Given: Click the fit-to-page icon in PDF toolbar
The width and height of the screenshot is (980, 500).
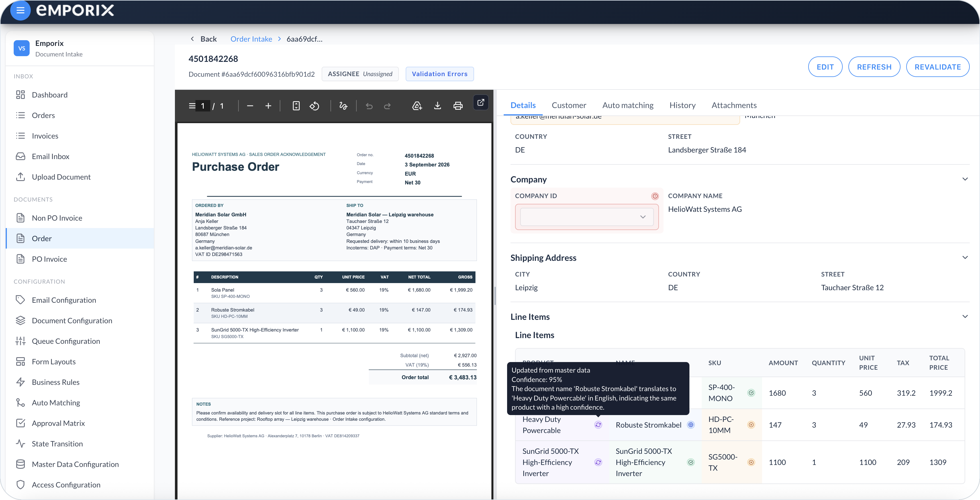Looking at the screenshot, I should 296,106.
